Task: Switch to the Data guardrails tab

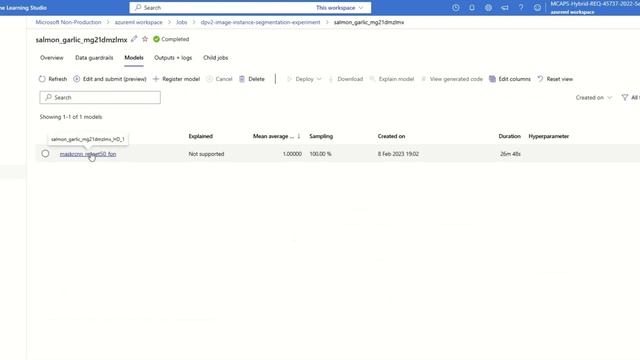Action: click(94, 58)
